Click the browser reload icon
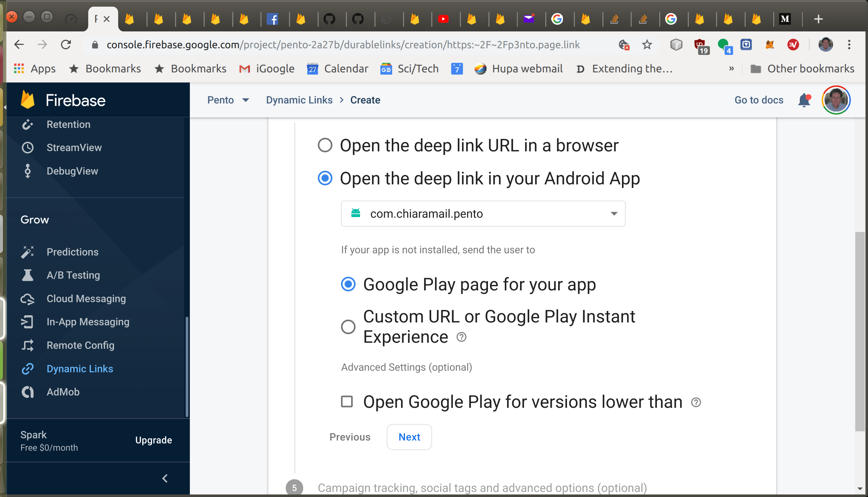Viewport: 868px width, 497px height. tap(66, 45)
